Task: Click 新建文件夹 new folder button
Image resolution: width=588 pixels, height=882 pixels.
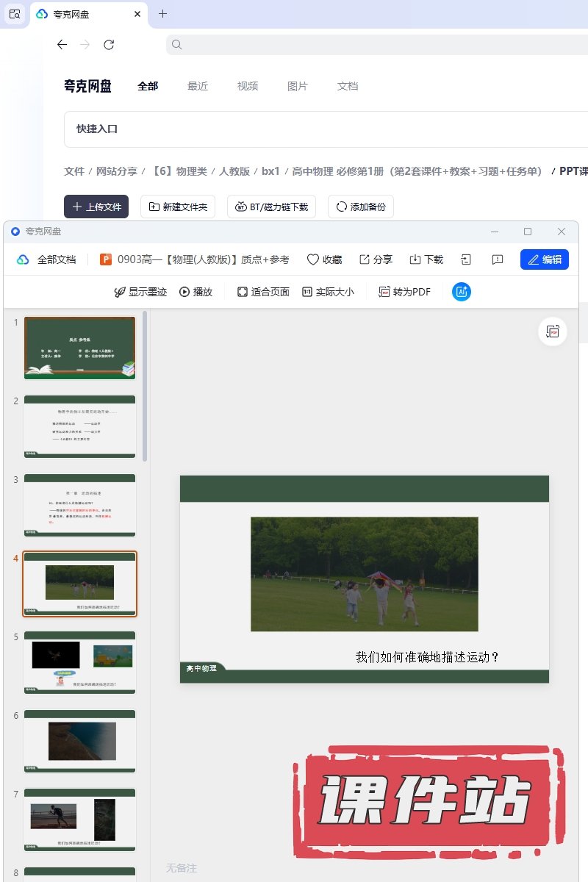Action: [178, 207]
